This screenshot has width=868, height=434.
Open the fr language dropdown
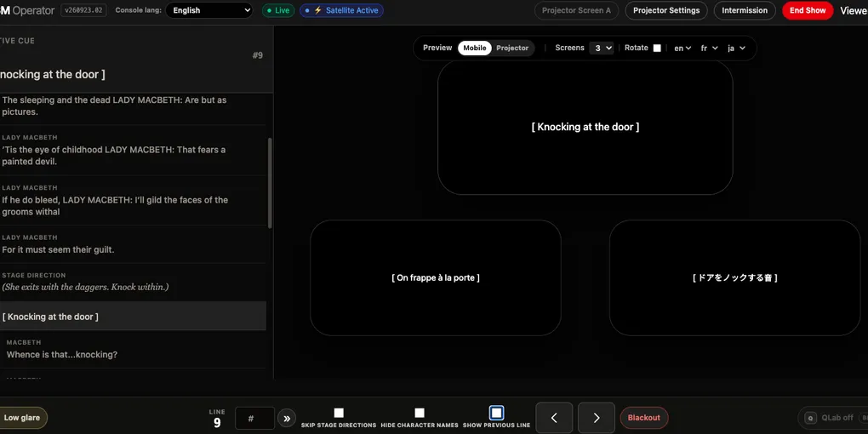point(709,49)
